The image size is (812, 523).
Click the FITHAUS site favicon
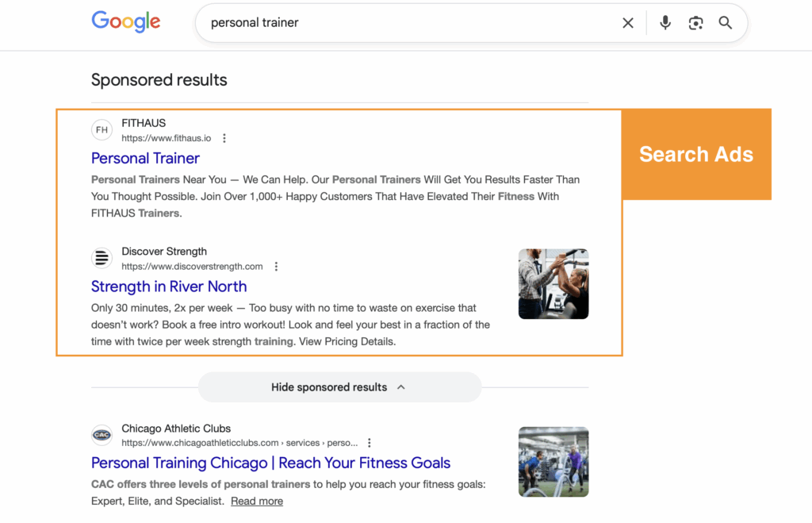point(101,129)
